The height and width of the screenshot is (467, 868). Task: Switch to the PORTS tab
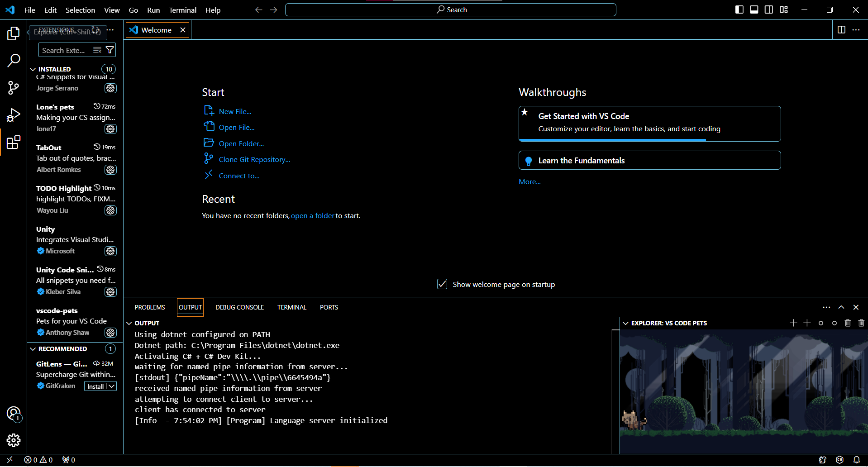[x=329, y=307]
